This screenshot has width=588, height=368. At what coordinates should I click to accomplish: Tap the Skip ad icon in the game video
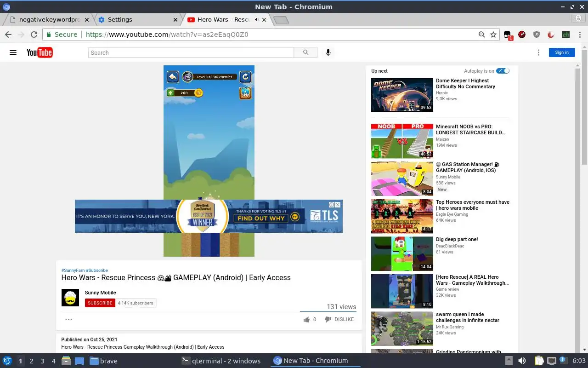pos(245,93)
